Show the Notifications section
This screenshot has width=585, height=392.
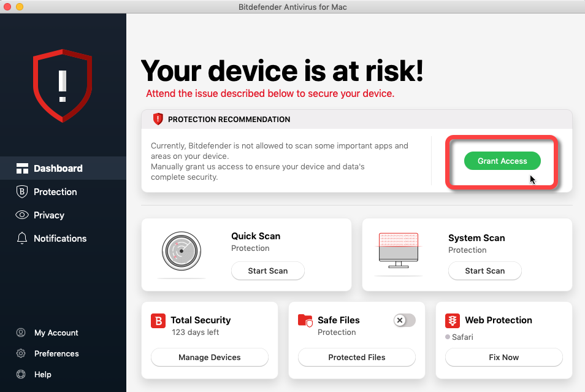point(63,238)
